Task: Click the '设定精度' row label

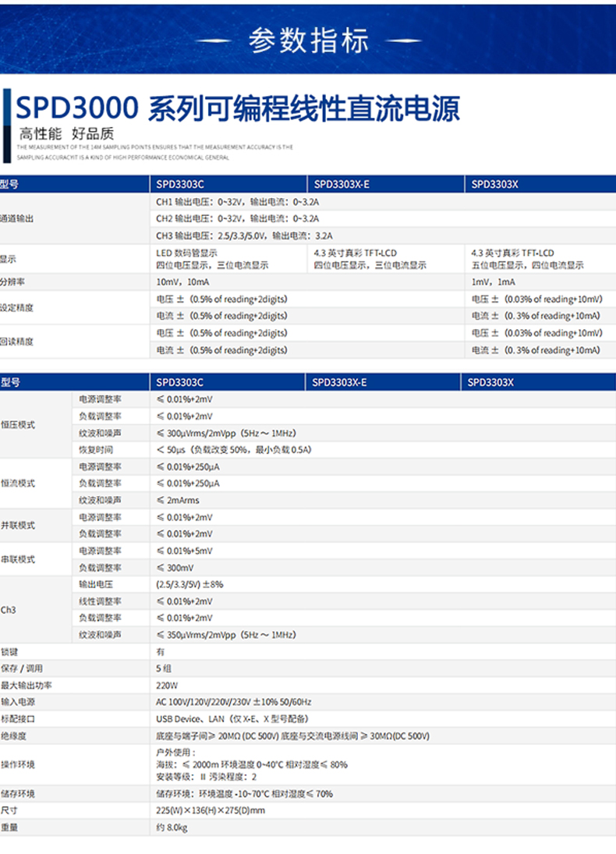Action: (17, 308)
